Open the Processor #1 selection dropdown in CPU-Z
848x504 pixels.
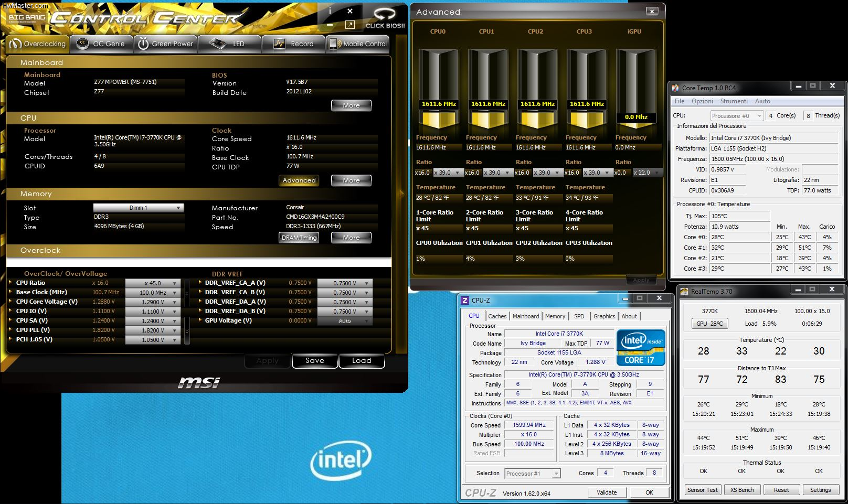pos(533,474)
